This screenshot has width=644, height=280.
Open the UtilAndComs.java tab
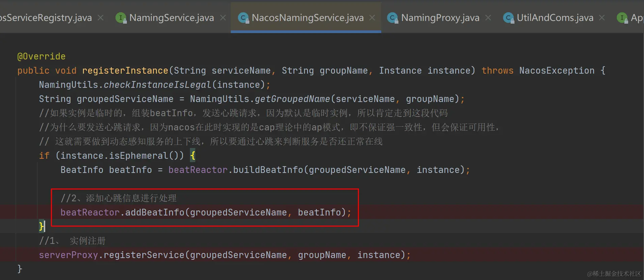pos(555,18)
